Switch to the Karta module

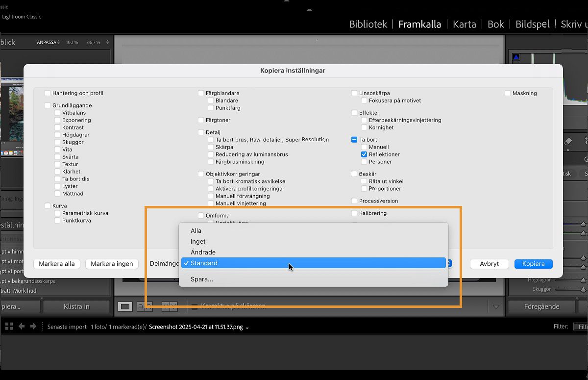coord(464,24)
